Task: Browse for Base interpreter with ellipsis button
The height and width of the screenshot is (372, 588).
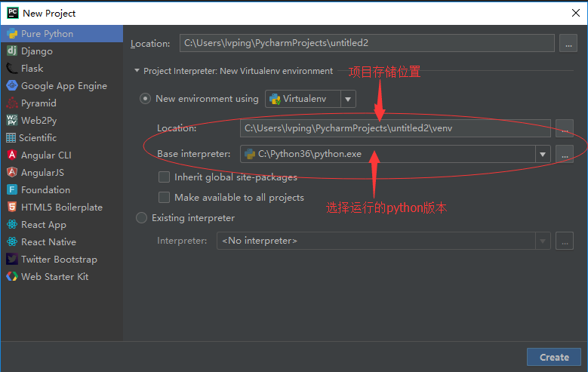Action: pyautogui.click(x=565, y=154)
